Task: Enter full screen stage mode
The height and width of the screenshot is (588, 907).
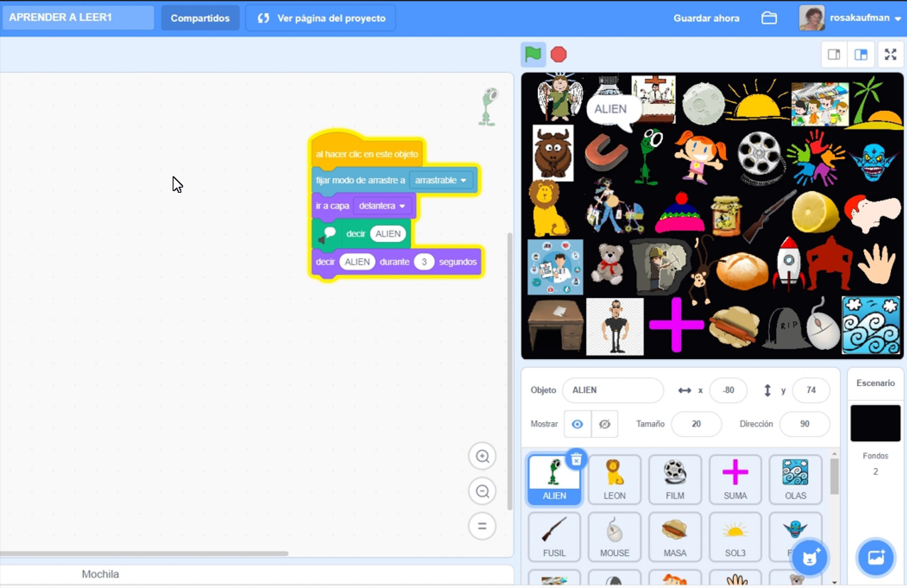Action: [890, 55]
